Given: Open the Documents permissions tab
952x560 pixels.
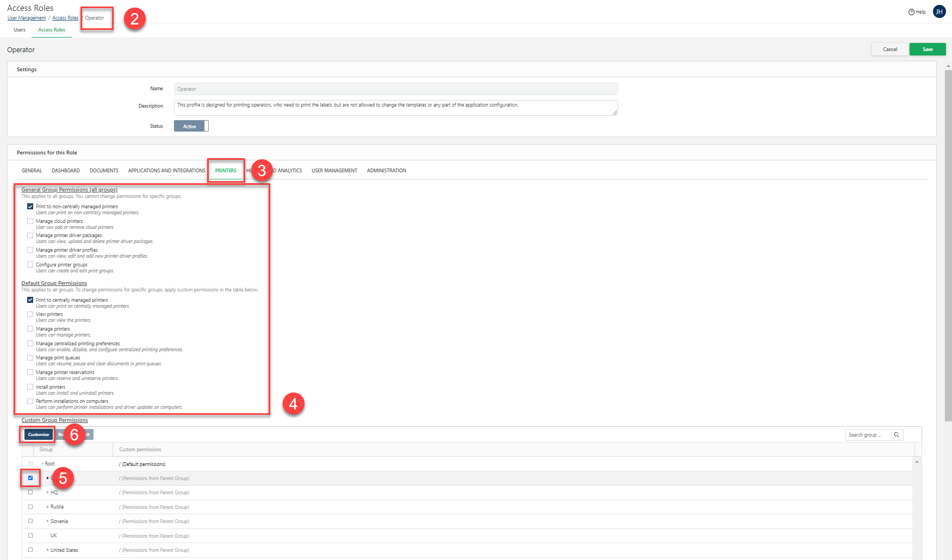Looking at the screenshot, I should tap(104, 171).
